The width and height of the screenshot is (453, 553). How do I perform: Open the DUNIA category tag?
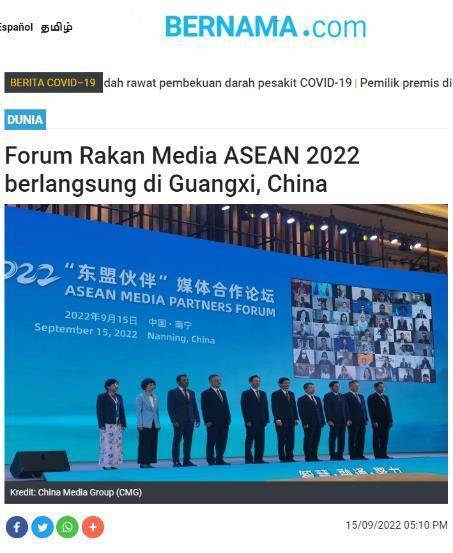tap(25, 120)
